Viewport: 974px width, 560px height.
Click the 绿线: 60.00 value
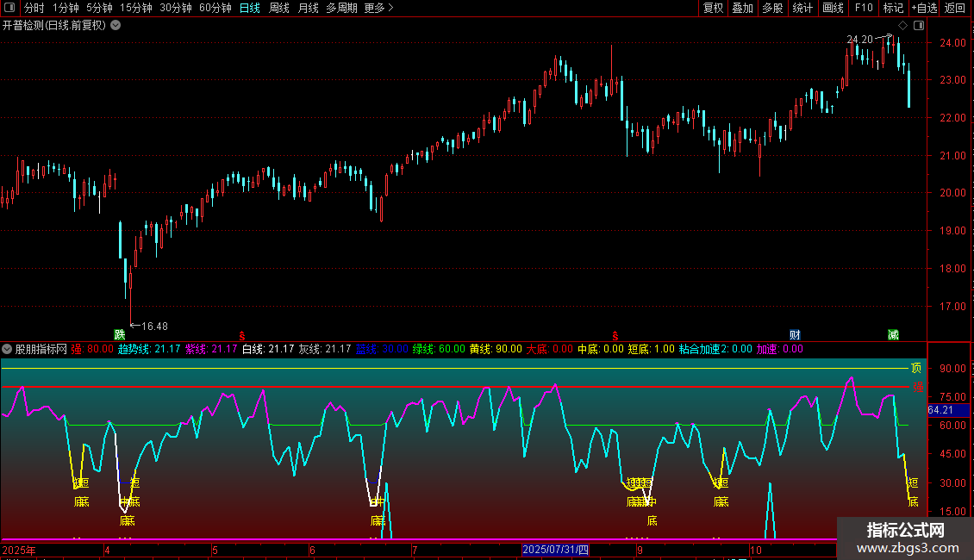439,349
